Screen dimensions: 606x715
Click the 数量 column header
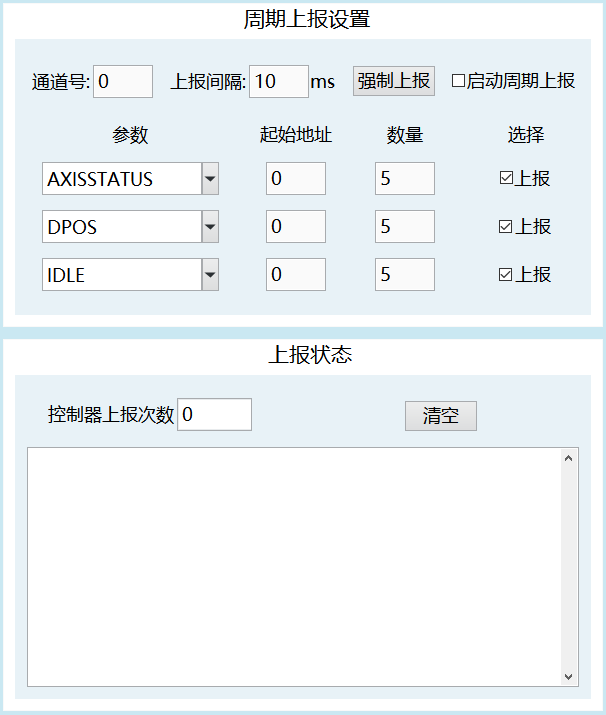(405, 135)
